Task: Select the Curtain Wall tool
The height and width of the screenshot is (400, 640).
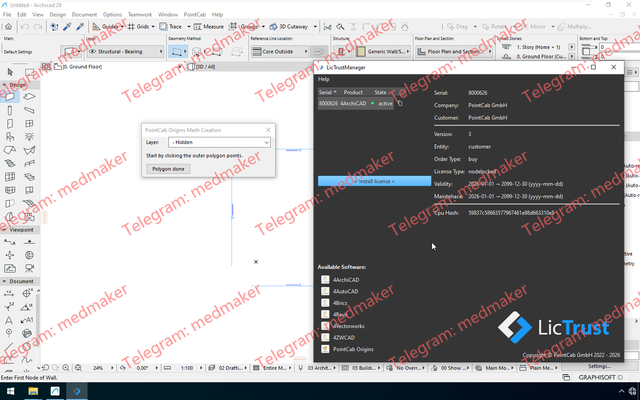Action: click(10, 177)
